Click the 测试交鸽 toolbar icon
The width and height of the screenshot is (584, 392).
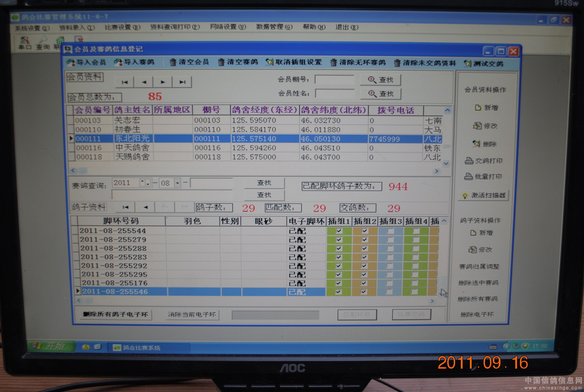467,64
